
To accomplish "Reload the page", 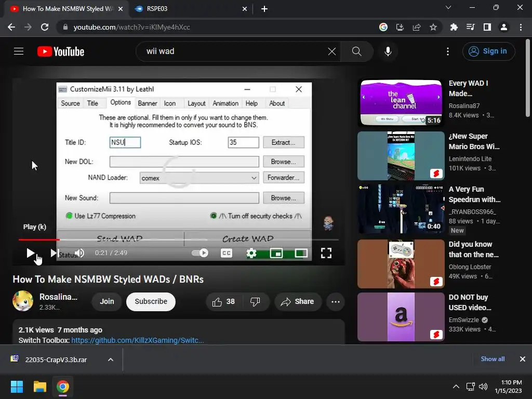I will pos(45,27).
